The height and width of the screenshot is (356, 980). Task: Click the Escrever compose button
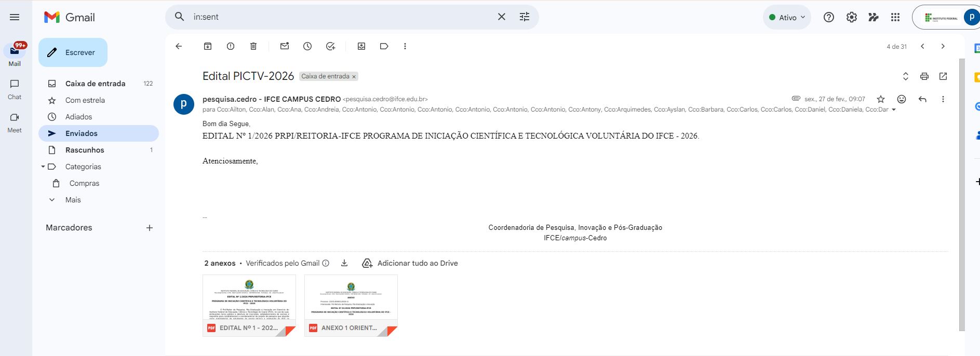click(x=73, y=52)
